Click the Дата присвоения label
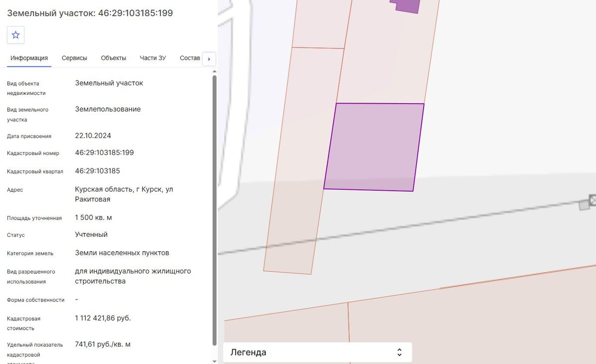Image resolution: width=596 pixels, height=364 pixels. tap(29, 136)
